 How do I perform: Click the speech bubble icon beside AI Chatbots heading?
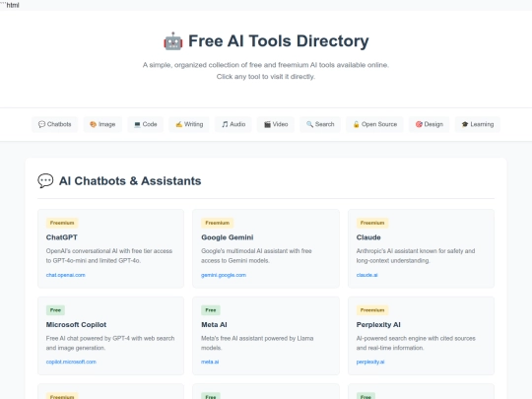45,181
